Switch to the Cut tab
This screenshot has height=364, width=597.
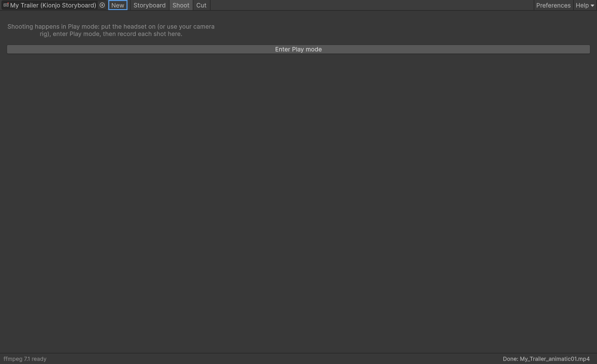point(201,6)
